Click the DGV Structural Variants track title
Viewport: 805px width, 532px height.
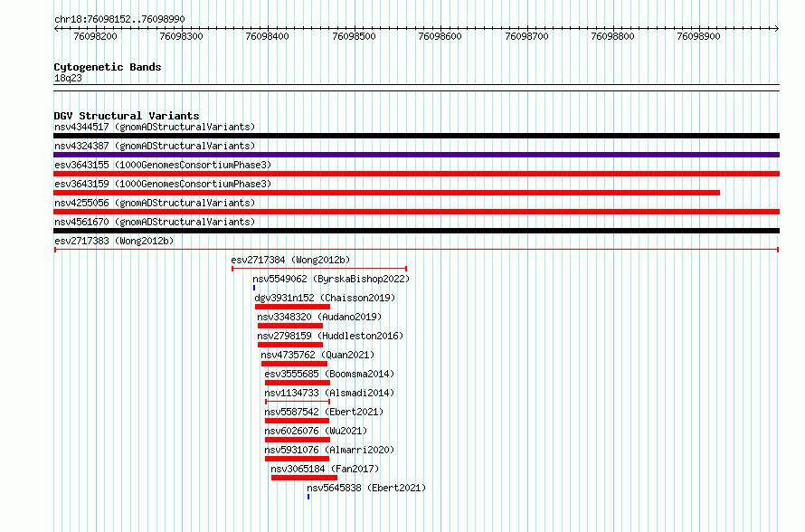click(x=127, y=116)
